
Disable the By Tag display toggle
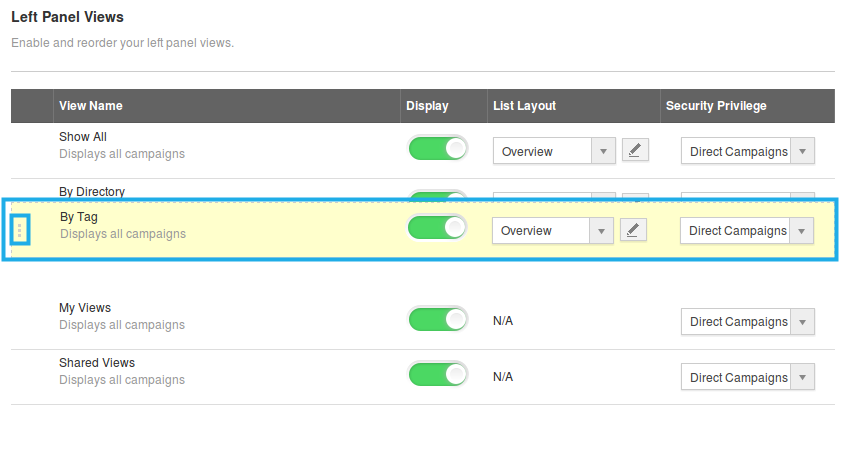coord(437,228)
